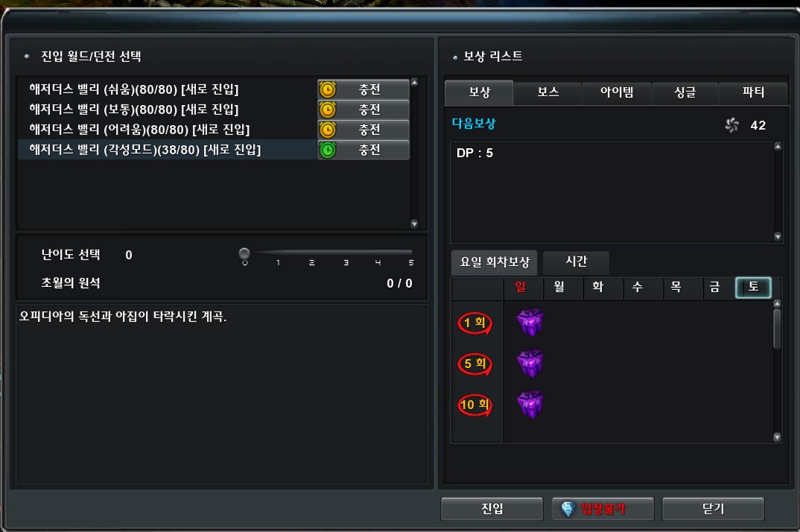Viewport: 800px width, 532px height.
Task: Select the purple gift box for 5회 reward
Action: point(530,363)
